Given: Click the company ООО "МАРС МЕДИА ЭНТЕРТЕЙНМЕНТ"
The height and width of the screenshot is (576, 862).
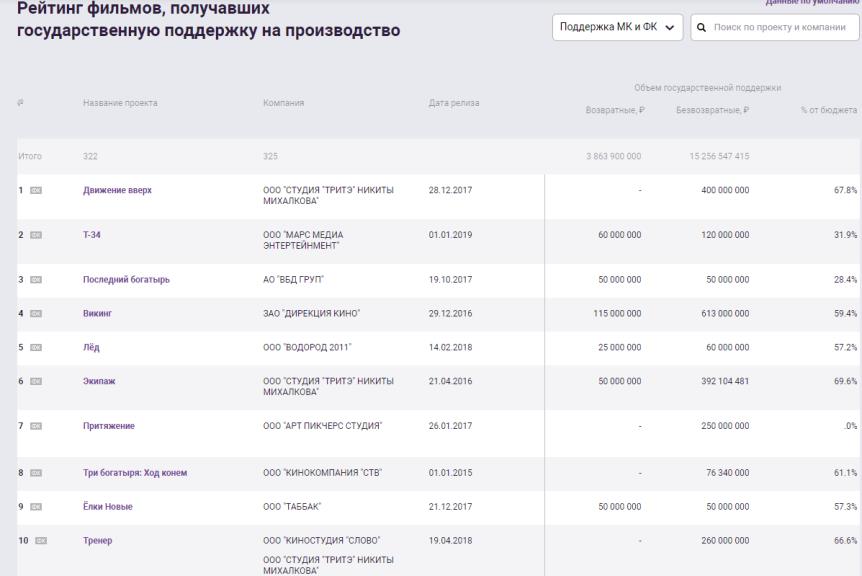Looking at the screenshot, I should point(303,240).
